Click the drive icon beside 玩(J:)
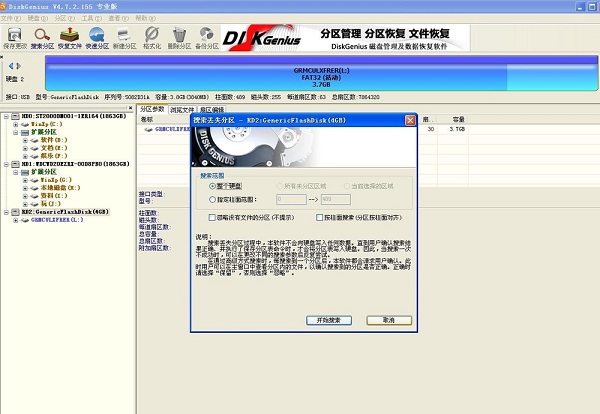 [35, 204]
